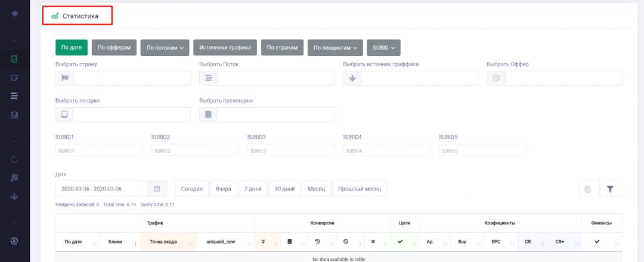This screenshot has width=644, height=262.
Task: Select the 30 дней date preset
Action: (x=284, y=189)
